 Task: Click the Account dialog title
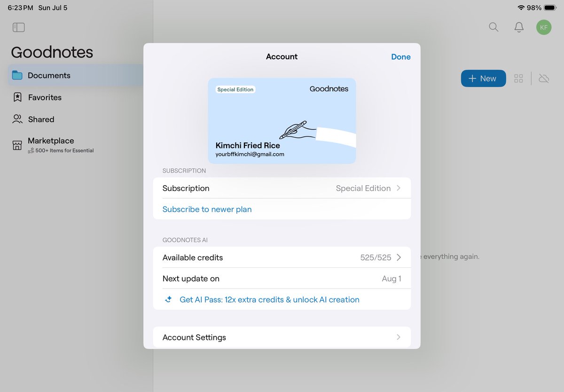[282, 57]
